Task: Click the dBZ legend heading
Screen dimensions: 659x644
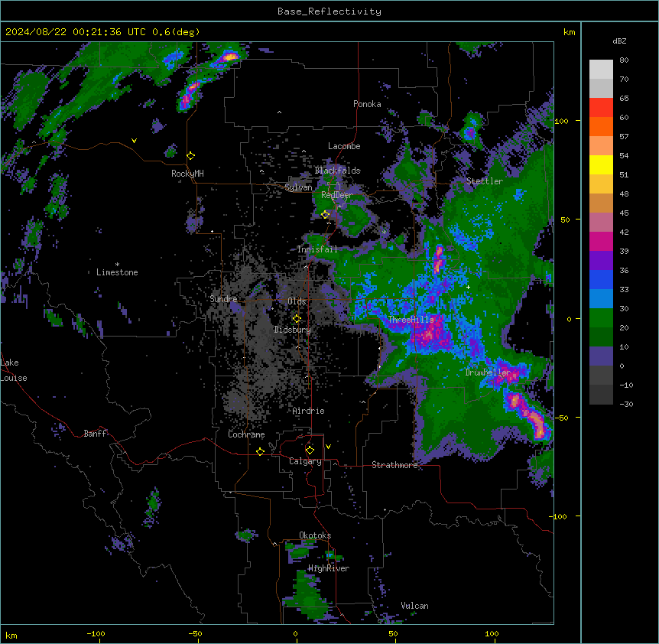Action: click(x=619, y=41)
